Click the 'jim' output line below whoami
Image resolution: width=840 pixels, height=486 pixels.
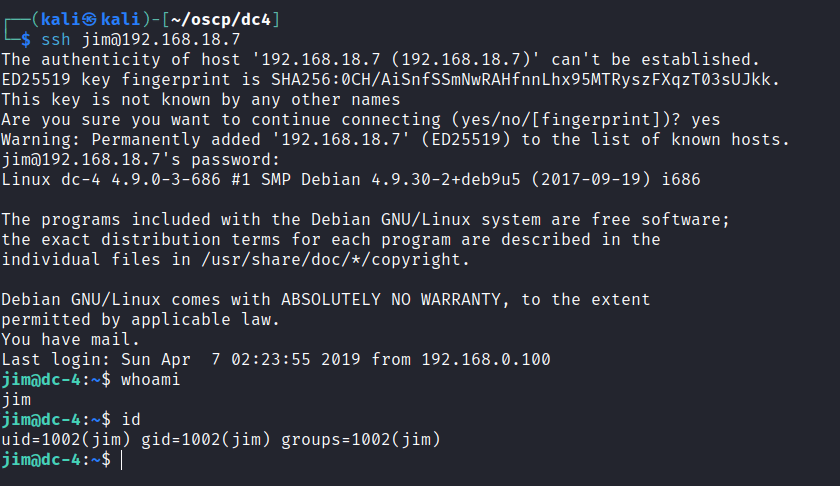16,399
